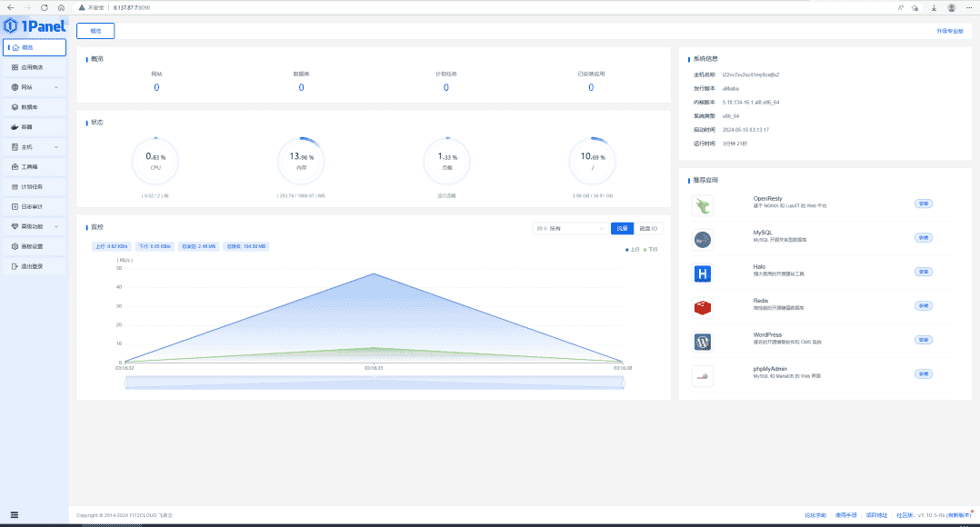
Task: Click the OpenResty app icon
Action: 702,206
